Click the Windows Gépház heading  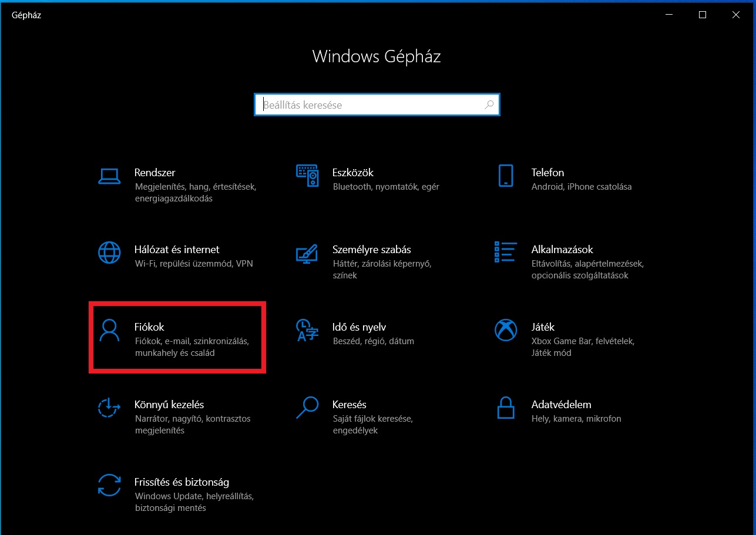click(x=377, y=56)
